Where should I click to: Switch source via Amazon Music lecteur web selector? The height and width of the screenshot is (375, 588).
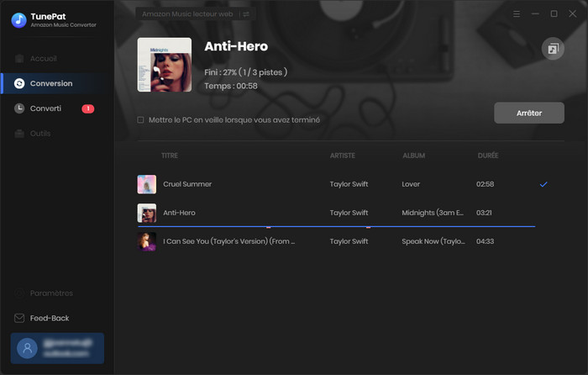click(x=196, y=14)
